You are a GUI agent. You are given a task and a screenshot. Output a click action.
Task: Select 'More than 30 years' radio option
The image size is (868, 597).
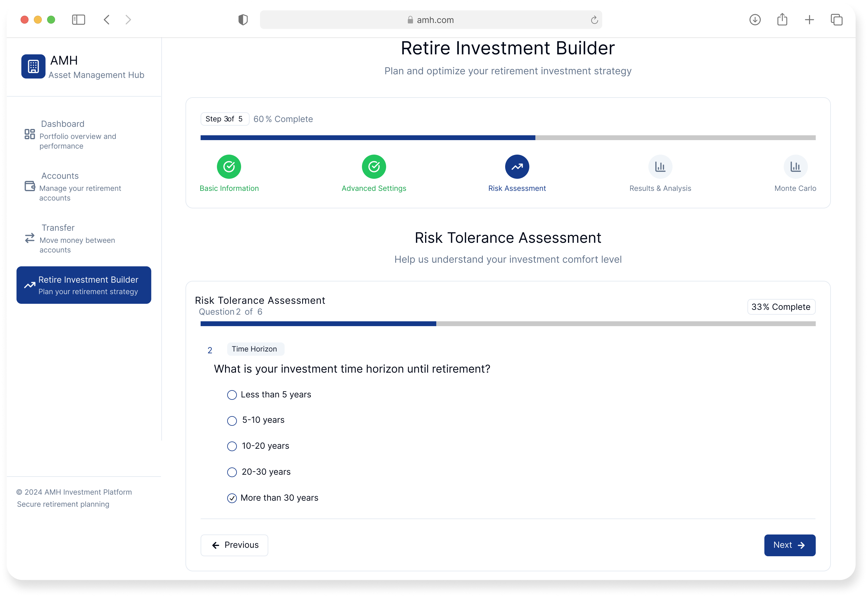(232, 498)
